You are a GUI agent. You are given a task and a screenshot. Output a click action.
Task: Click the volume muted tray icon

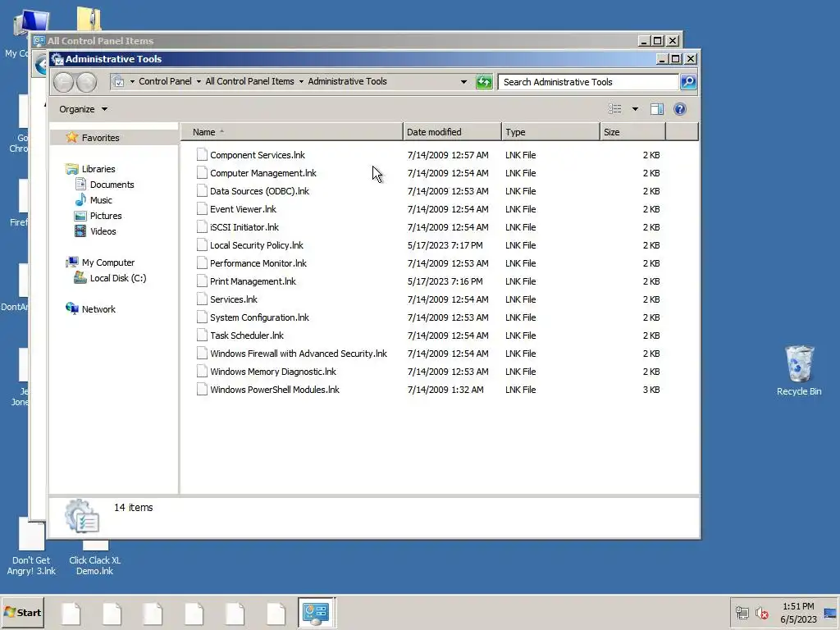pyautogui.click(x=762, y=613)
